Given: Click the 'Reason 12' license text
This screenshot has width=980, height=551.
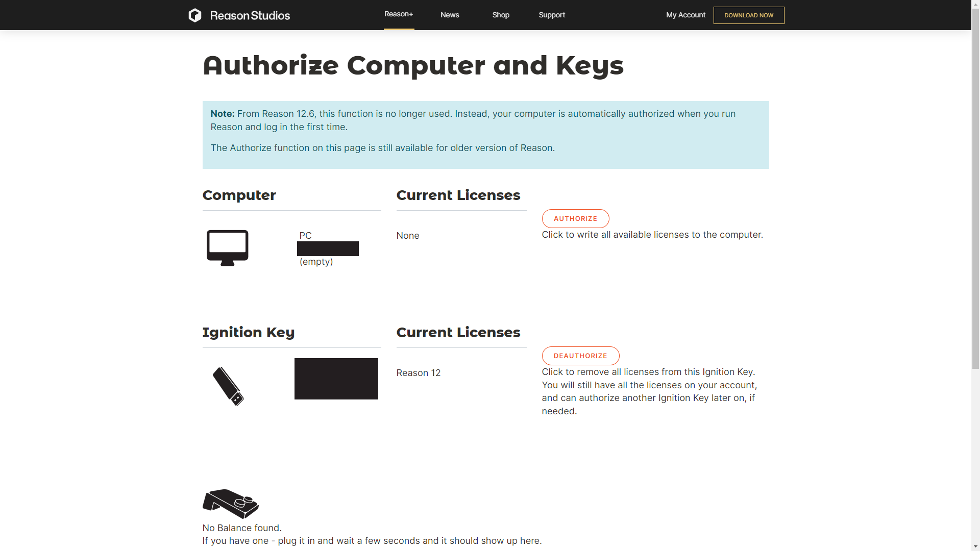Looking at the screenshot, I should (419, 373).
